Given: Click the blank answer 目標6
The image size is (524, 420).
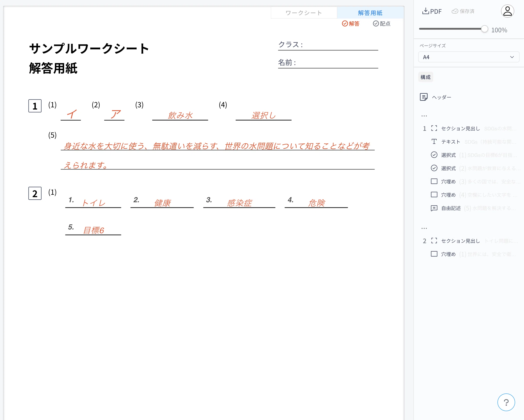Looking at the screenshot, I should 93,230.
